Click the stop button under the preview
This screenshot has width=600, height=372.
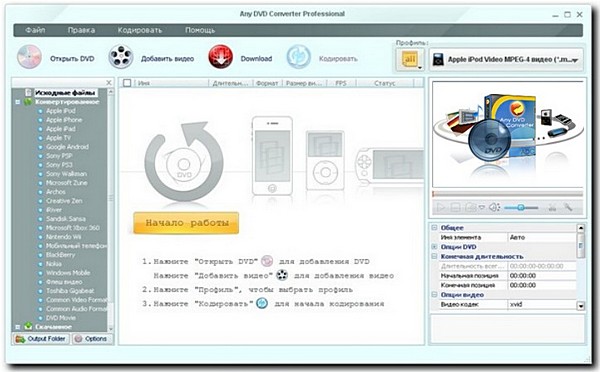click(x=455, y=207)
